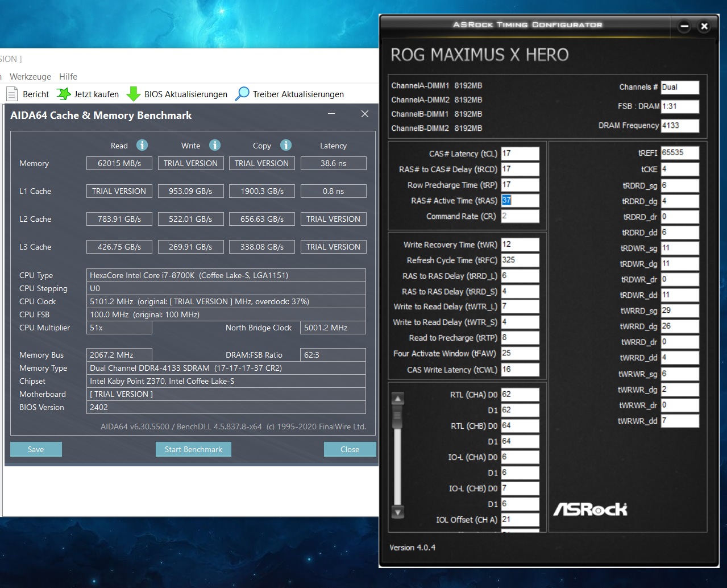Click the L1 Cache Write value 953.09 GB/s
The width and height of the screenshot is (727, 588).
pyautogui.click(x=190, y=191)
